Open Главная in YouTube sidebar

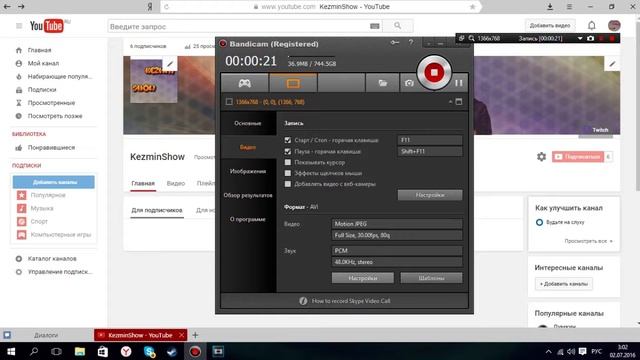[40, 50]
